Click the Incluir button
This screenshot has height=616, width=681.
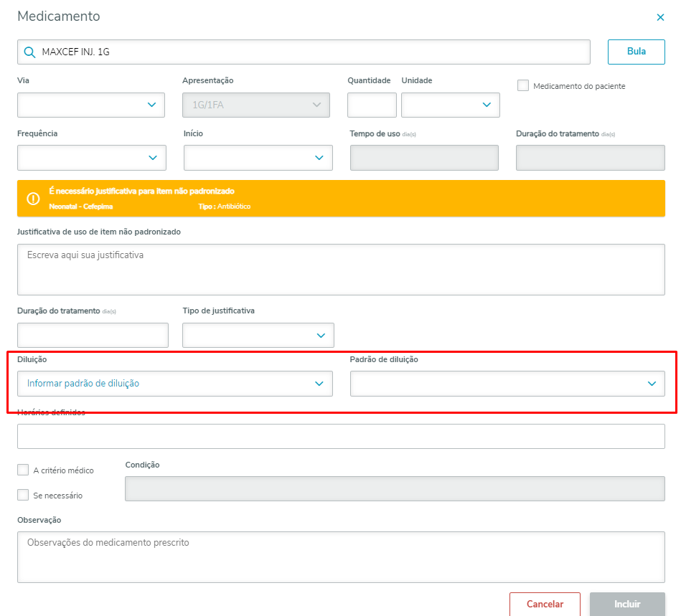tap(627, 604)
